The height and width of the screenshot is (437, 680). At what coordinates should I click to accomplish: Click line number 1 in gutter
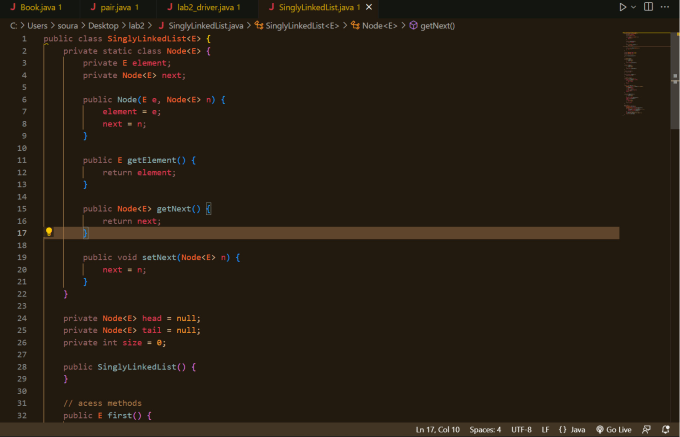pyautogui.click(x=24, y=39)
